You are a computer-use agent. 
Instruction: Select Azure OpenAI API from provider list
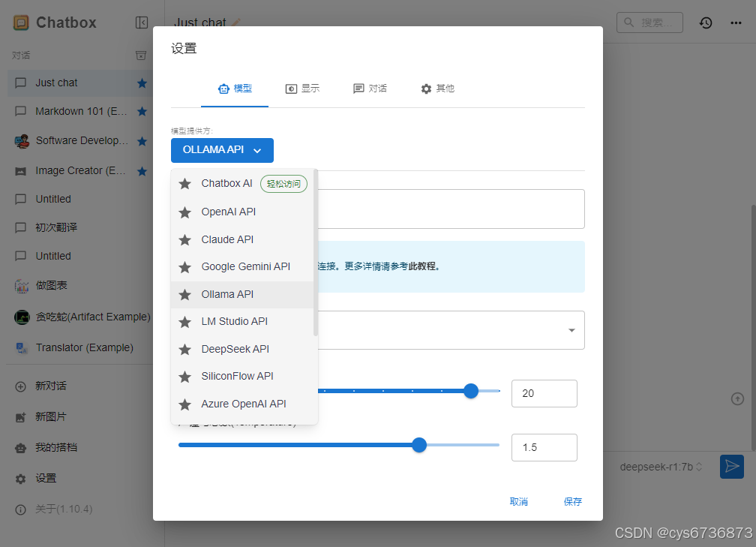click(x=242, y=404)
